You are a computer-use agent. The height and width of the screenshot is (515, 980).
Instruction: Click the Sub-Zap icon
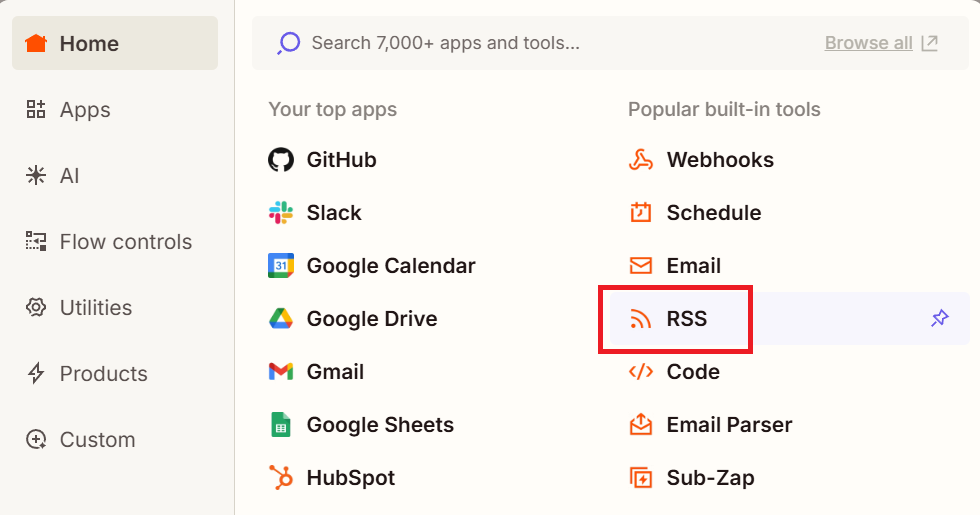tap(641, 478)
